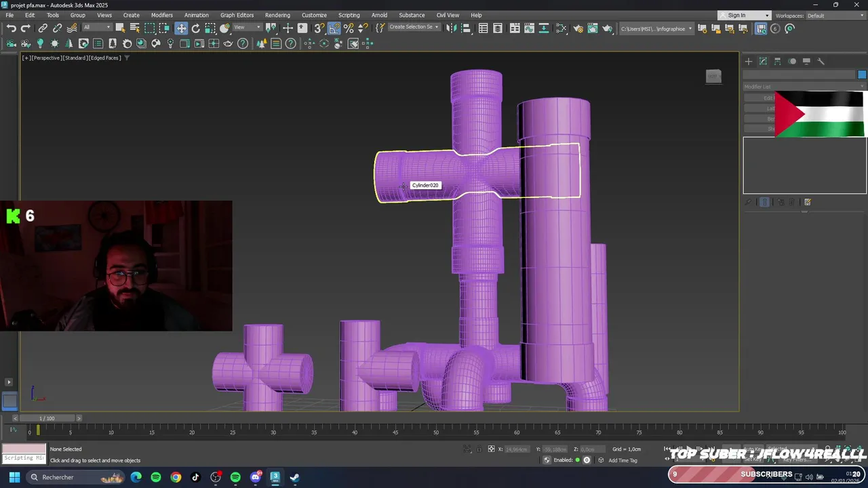Toggle Window/Crossing selection mode

click(164, 28)
